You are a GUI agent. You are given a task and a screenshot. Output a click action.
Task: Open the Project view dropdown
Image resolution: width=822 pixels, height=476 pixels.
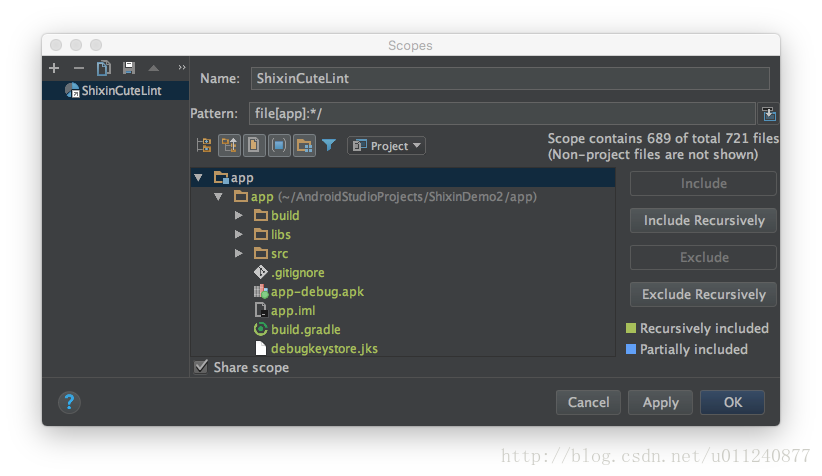click(386, 146)
